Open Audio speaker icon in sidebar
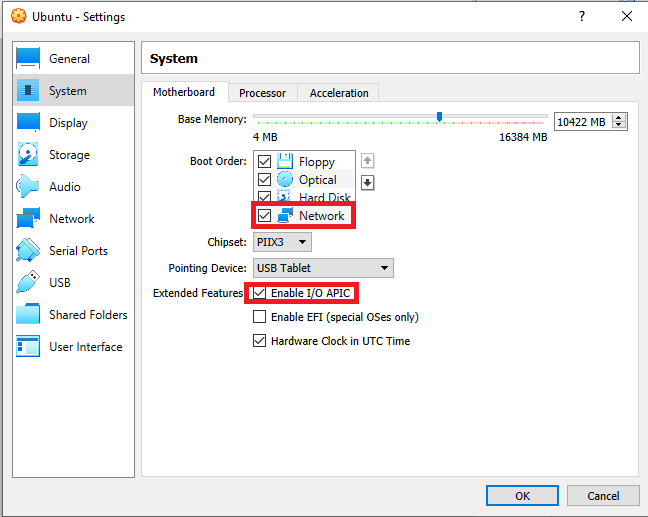Viewport: 648px width, 517px height. click(x=27, y=186)
